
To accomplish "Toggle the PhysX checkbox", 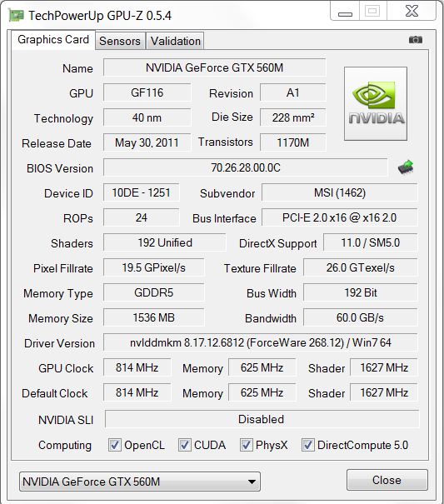I will 247,445.
